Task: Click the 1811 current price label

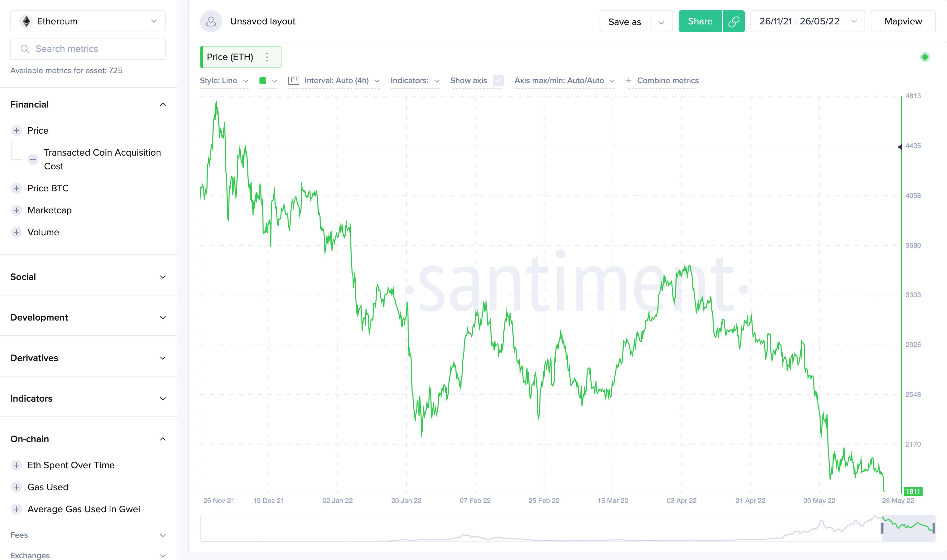Action: 913,491
